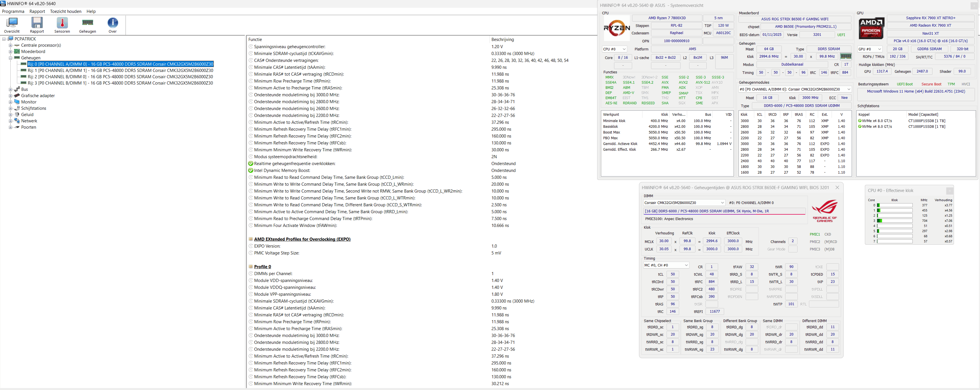Expand the Grafische adapter tree node
Viewport: 980px width, 390px height.
pos(11,95)
